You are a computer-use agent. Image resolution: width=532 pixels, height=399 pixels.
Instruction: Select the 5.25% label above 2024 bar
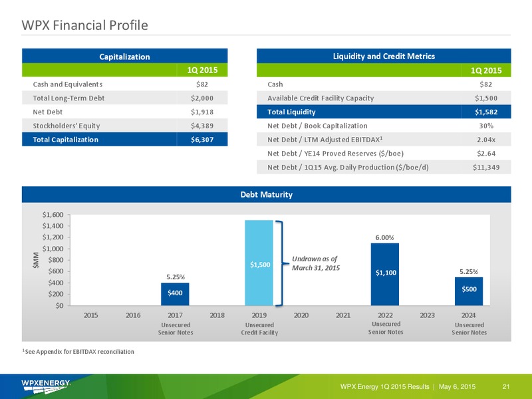469,272
